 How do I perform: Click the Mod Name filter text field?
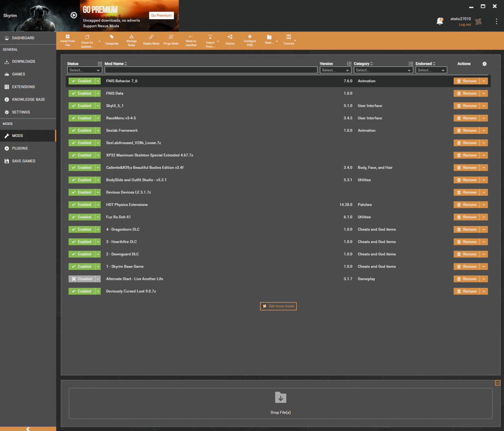(211, 70)
